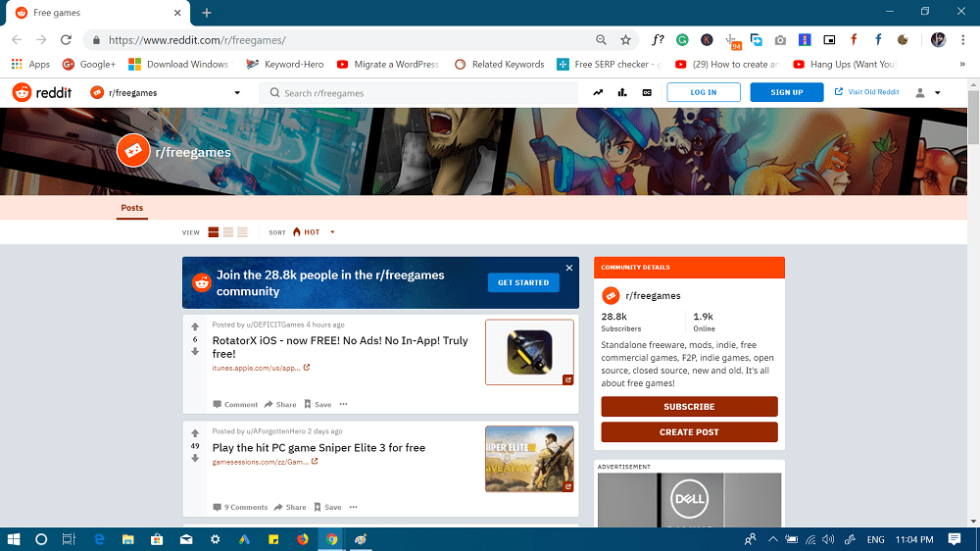The image size is (980, 551).
Task: Close the Join community banner
Action: click(569, 268)
